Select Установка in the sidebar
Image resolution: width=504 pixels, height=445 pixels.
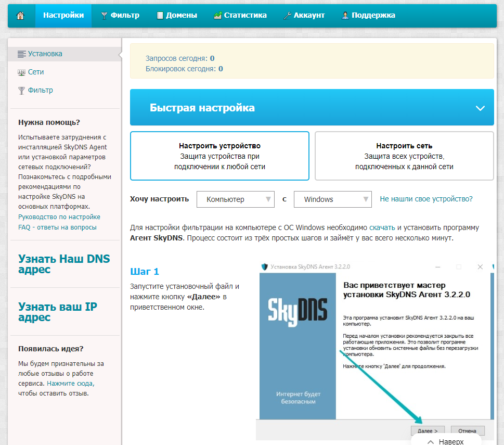point(65,54)
